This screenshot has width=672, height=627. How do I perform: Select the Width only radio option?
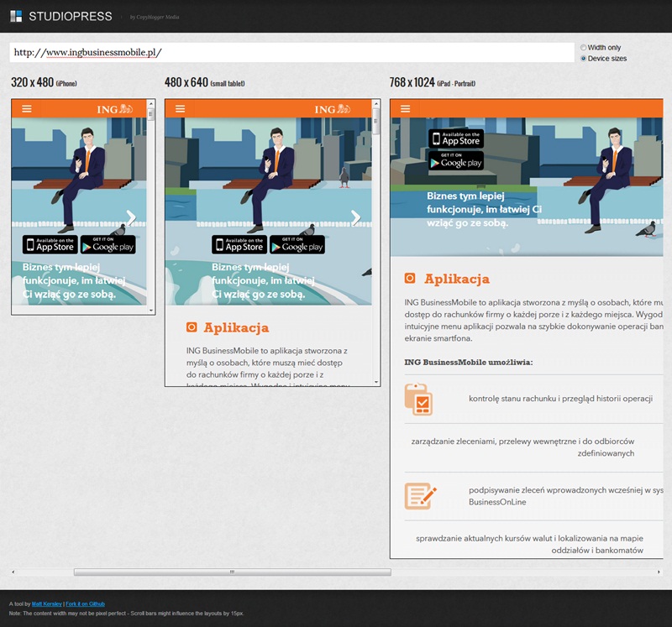[584, 48]
